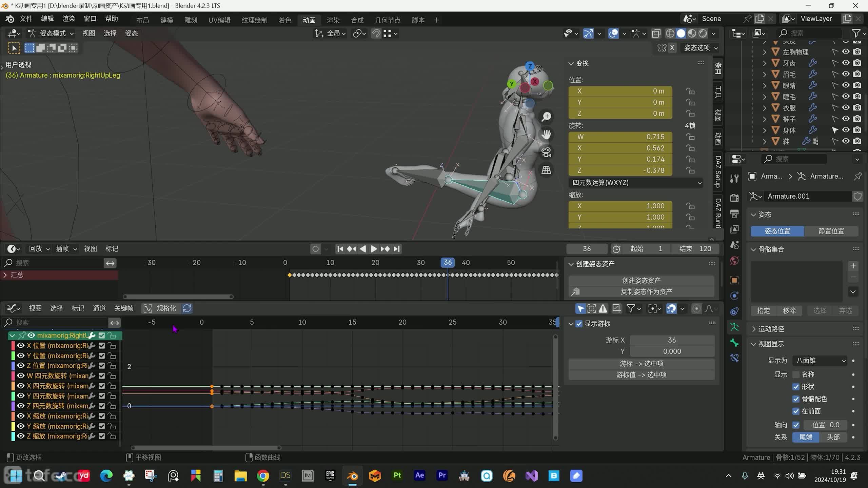
Task: Toggle 轴向 checkbox
Action: pos(796,425)
